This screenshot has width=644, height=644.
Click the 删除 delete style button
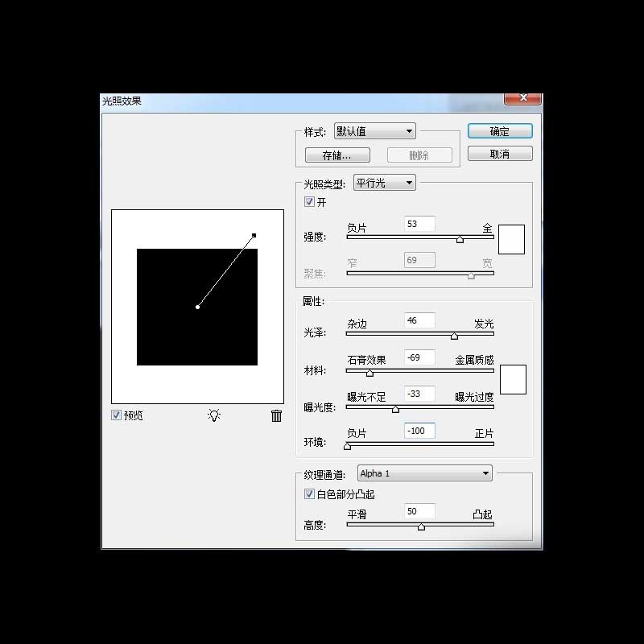point(419,155)
